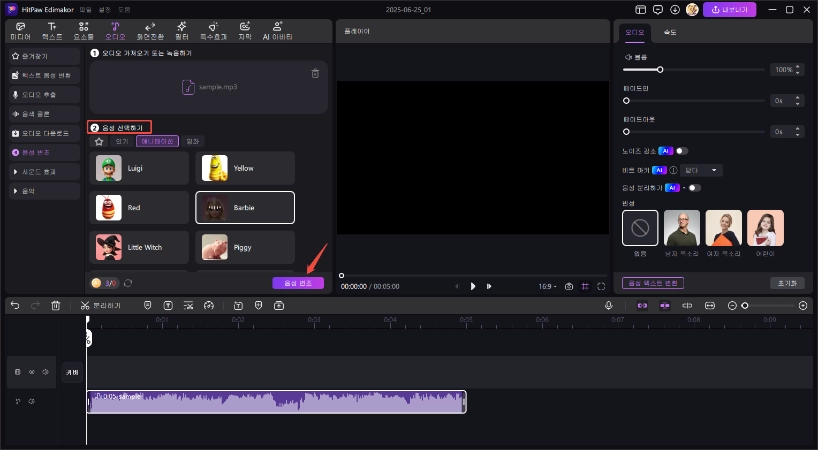Viewport: 818px width, 450px height.
Task: Open the 요소들 (Elements) tool tab
Action: pos(83,31)
